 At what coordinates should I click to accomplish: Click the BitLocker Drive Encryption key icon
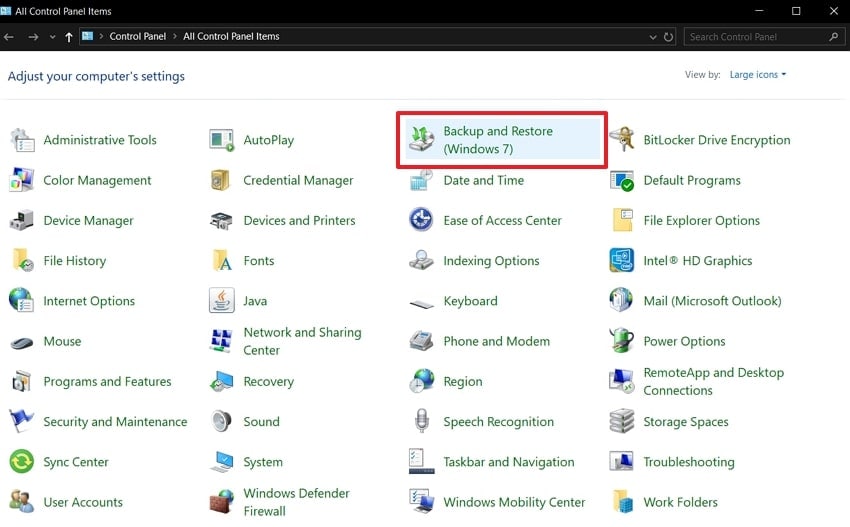coord(622,140)
